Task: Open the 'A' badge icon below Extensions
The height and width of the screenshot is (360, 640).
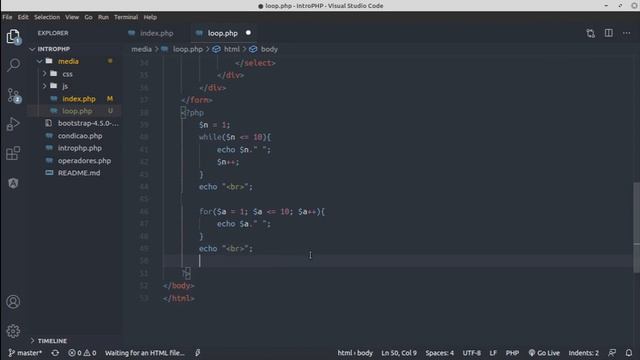Action: [x=13, y=183]
